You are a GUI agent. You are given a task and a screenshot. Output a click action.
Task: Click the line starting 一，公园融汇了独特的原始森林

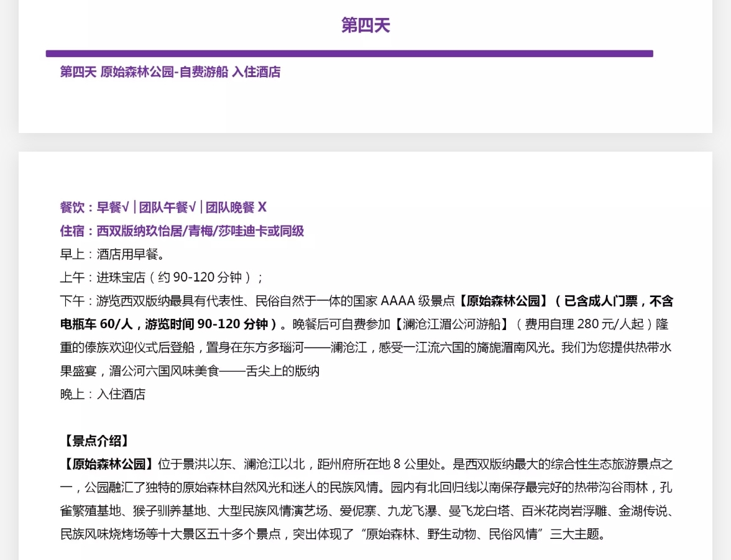[366, 488]
